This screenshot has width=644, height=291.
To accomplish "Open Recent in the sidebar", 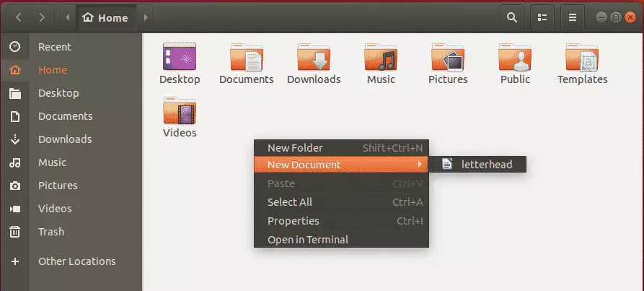I will click(x=55, y=47).
